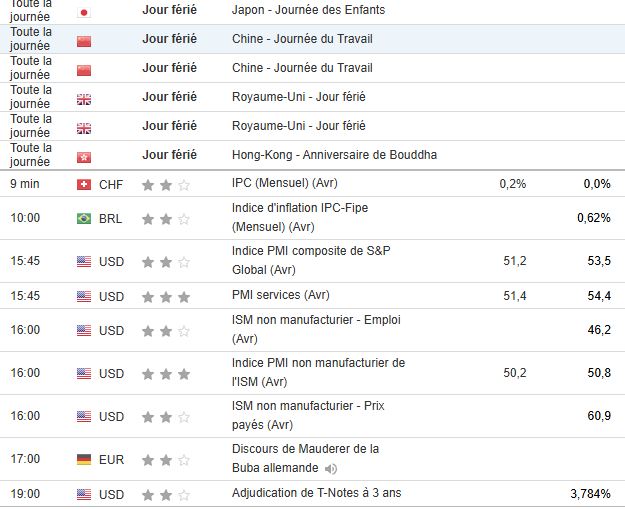Select the PMI services (Avr) event

tap(280, 295)
